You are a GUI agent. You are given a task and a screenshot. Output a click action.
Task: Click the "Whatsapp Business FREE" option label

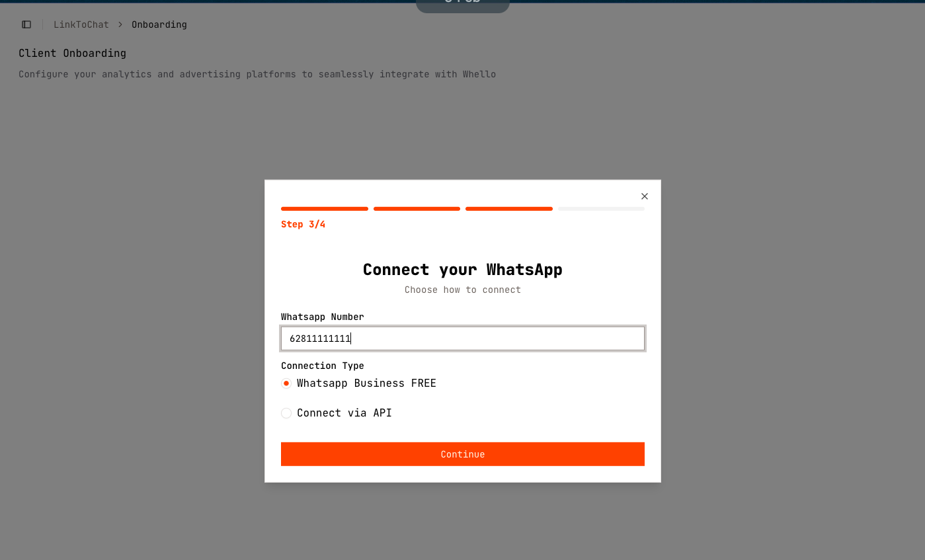(366, 383)
